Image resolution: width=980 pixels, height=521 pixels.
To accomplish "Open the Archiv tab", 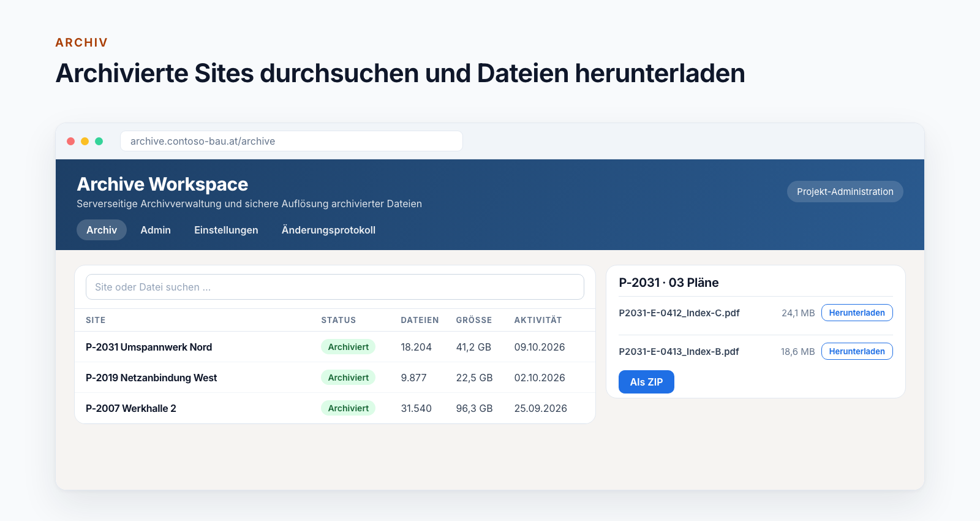I will coord(102,230).
